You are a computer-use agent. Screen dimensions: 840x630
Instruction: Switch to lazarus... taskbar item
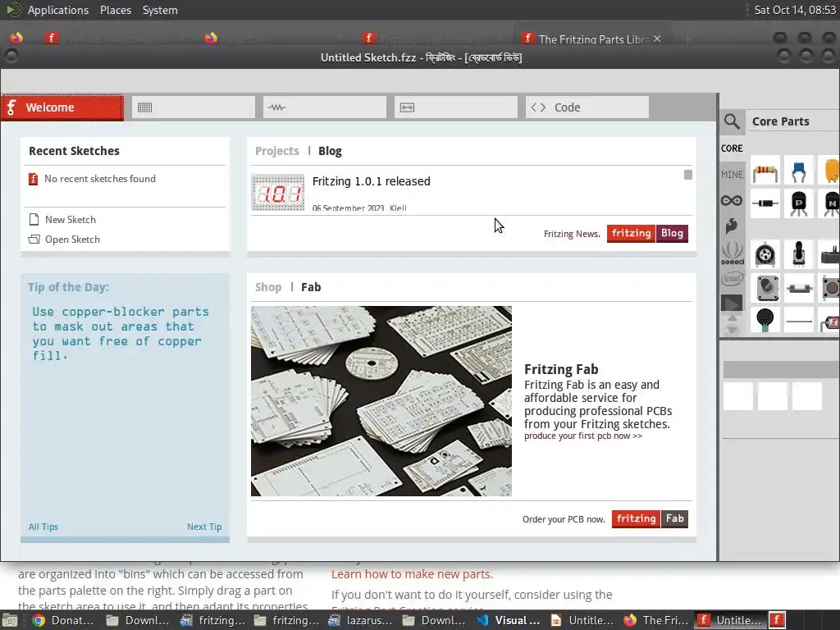[362, 620]
